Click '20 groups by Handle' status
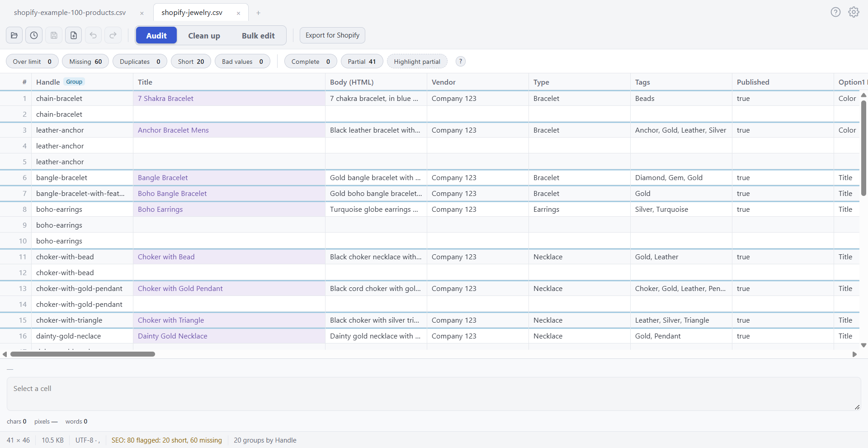Screen dimensions: 868x448 [x=265, y=440]
